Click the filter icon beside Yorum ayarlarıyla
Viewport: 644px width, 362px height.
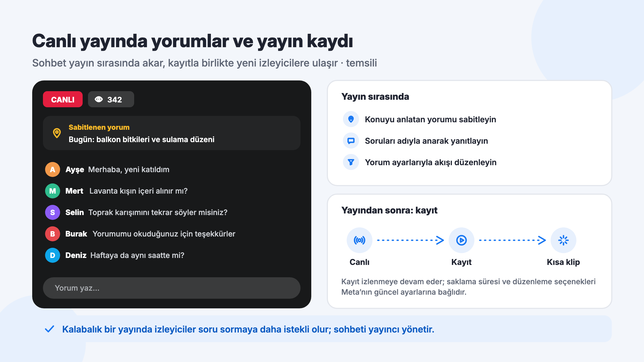tap(351, 162)
